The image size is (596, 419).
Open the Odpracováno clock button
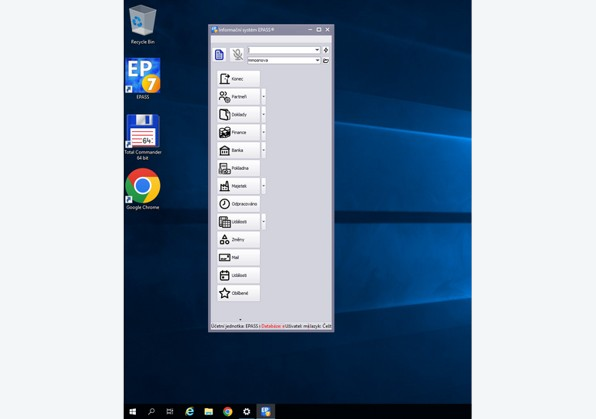pyautogui.click(x=238, y=204)
